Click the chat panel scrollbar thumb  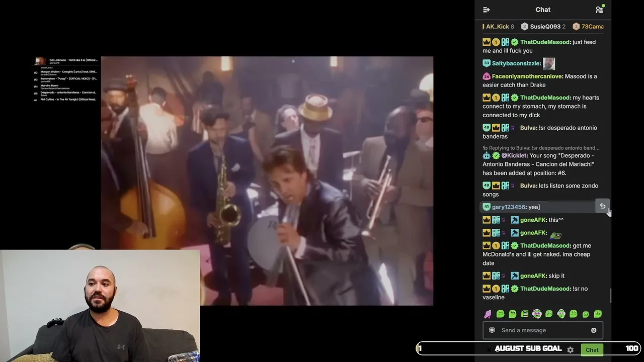[x=611, y=296]
